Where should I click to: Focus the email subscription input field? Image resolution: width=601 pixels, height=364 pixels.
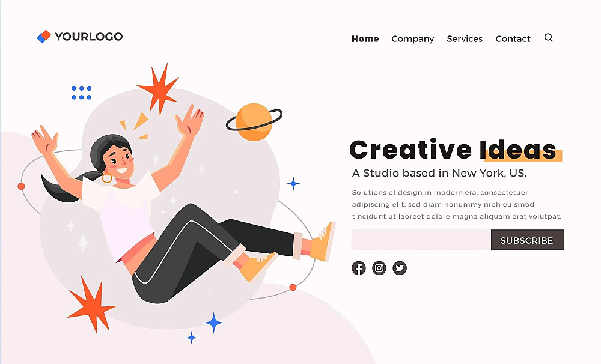point(421,240)
